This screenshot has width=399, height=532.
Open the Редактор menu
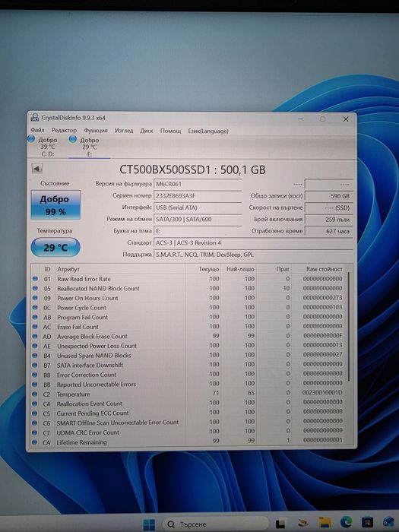tap(64, 130)
